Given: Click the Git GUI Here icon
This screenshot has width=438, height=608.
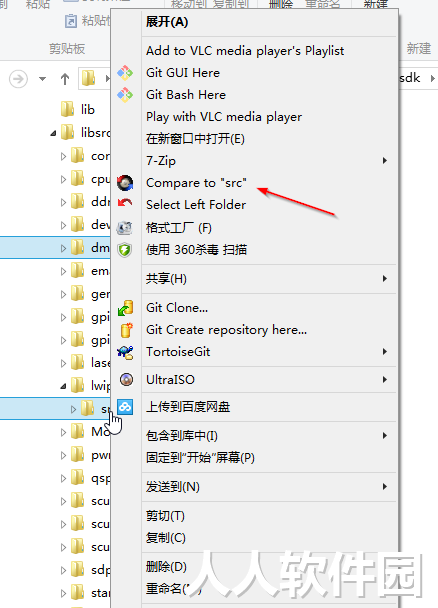Looking at the screenshot, I should [125, 73].
